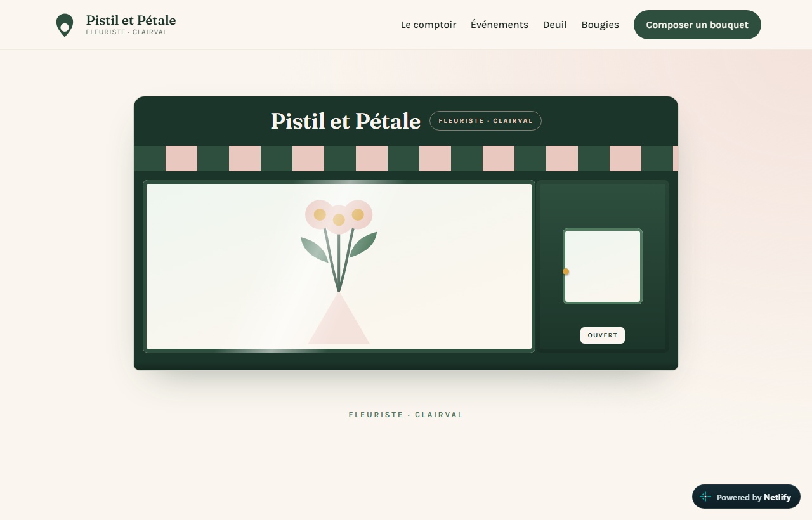Image resolution: width=812 pixels, height=520 pixels.
Task: Click the Fleuriste · Clairval caption below the storefront
Action: 406,415
